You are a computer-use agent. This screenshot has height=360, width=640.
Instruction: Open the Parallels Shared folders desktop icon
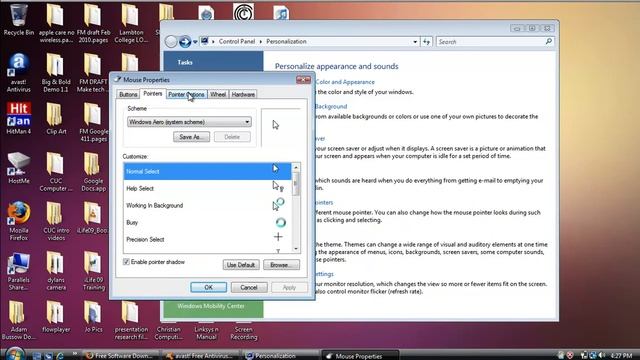(x=18, y=271)
